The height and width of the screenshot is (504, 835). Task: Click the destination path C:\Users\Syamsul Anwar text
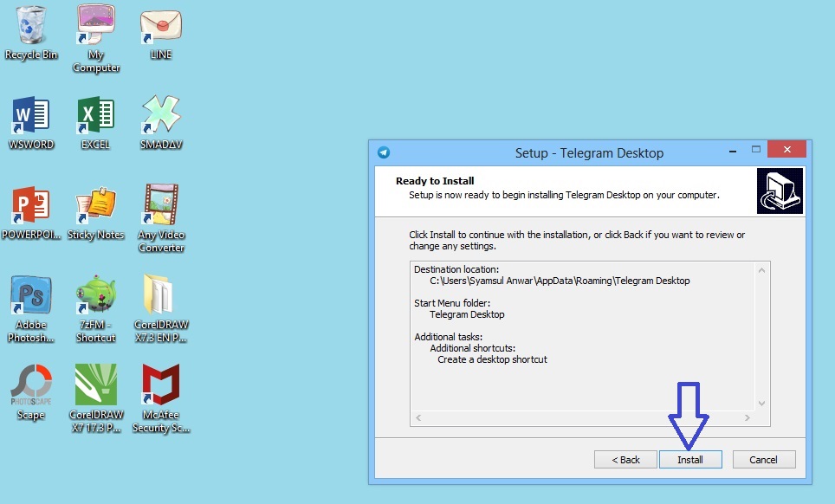560,281
